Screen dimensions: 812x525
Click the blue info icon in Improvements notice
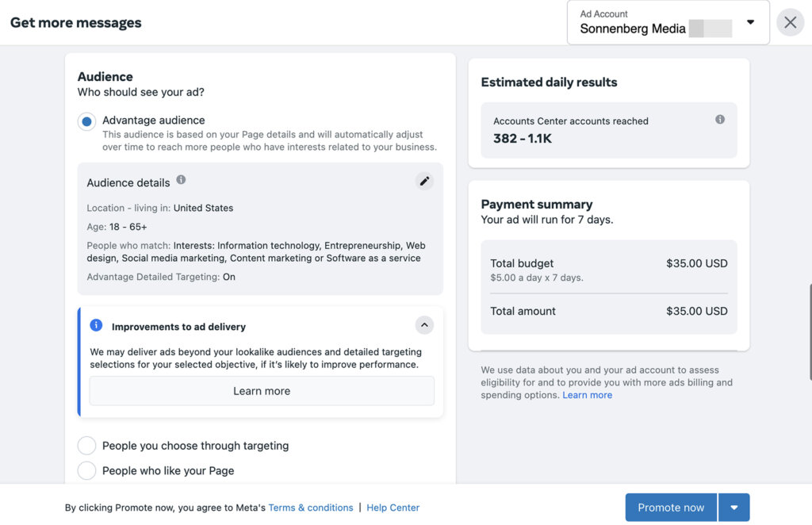click(95, 325)
